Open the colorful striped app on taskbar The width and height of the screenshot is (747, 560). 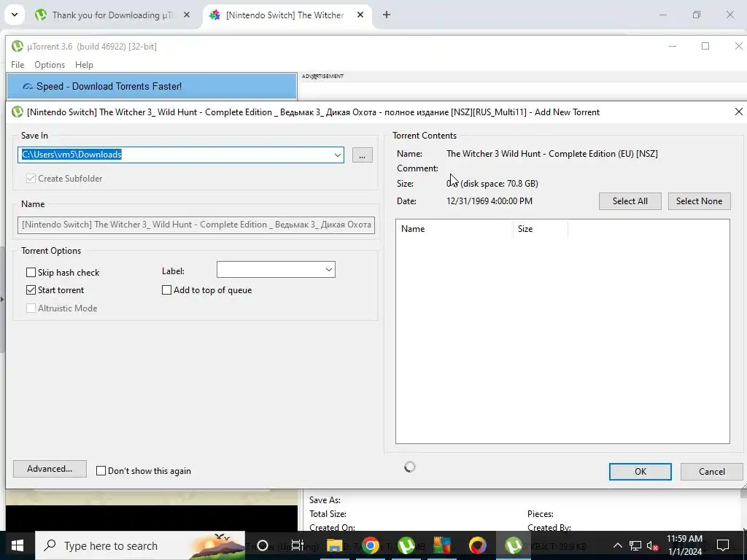(x=441, y=545)
